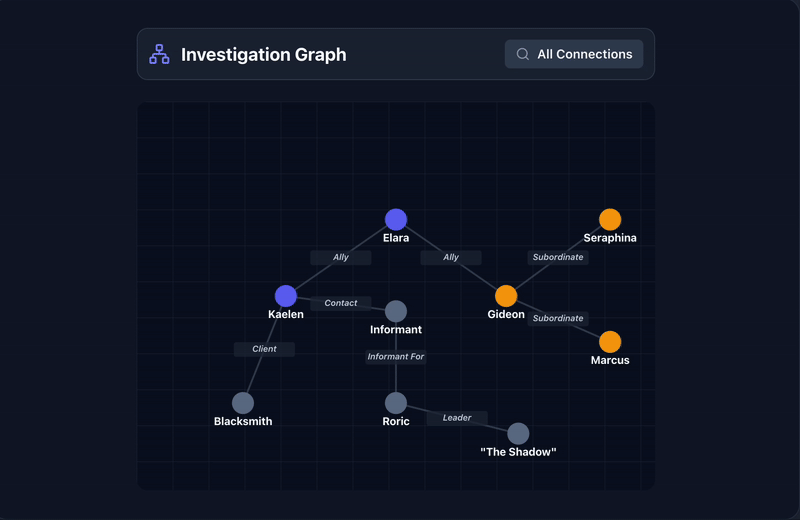This screenshot has width=800, height=520.
Task: Click the Investigation Graph title text
Action: pyautogui.click(x=264, y=55)
